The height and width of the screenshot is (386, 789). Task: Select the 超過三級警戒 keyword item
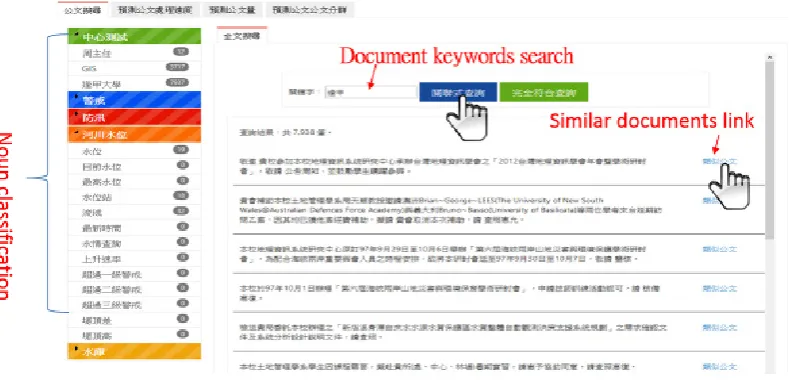134,305
